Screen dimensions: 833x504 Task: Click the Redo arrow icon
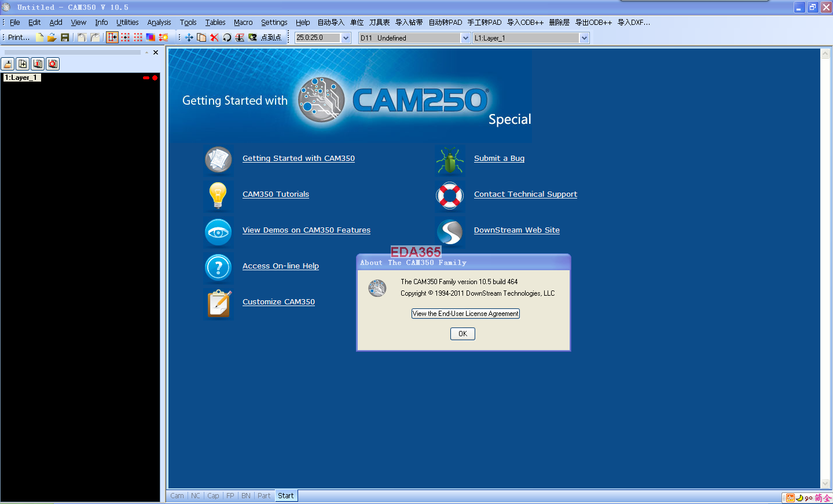95,38
